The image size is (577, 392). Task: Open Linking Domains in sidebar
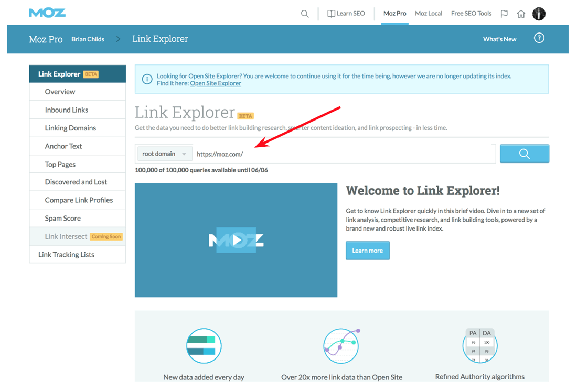pos(77,128)
